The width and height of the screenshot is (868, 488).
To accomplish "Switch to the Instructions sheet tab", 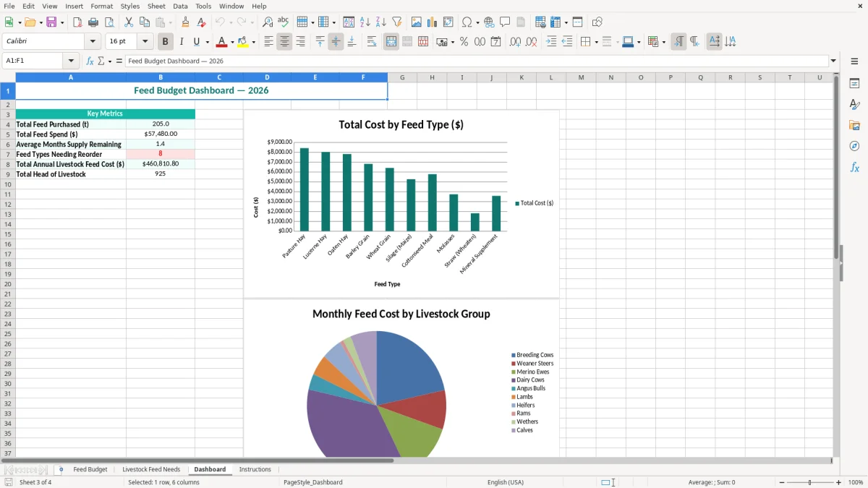I will point(255,470).
